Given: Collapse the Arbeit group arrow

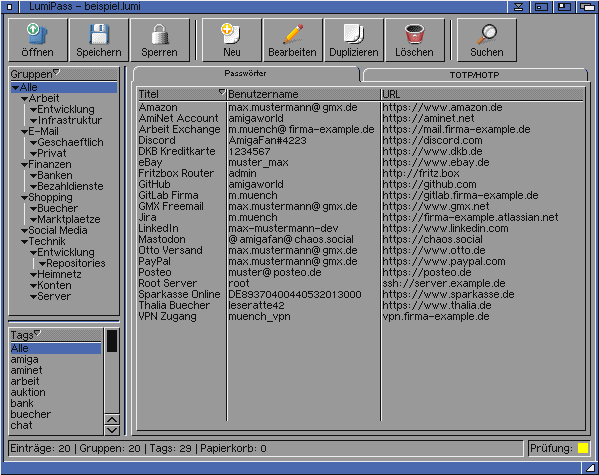Looking at the screenshot, I should pos(24,99).
